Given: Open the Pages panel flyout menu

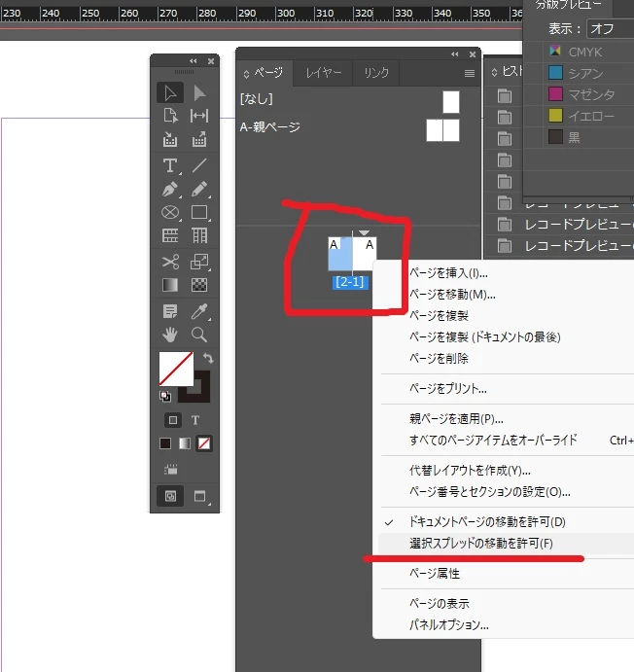Looking at the screenshot, I should pos(470,73).
